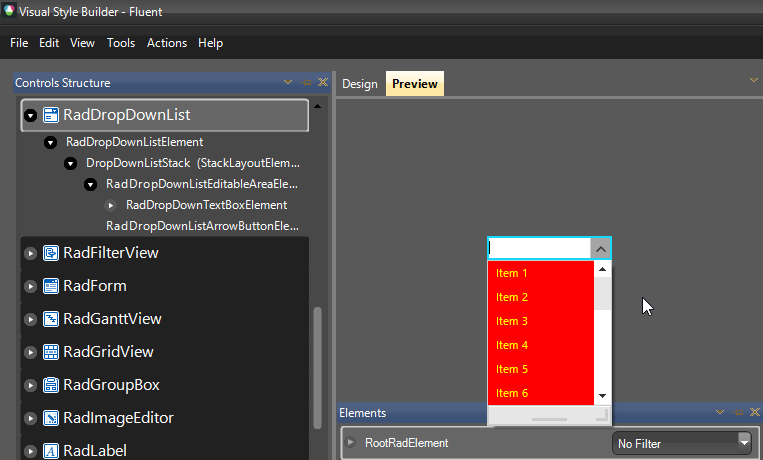Click the RadDropDownList control icon
763x460 pixels.
point(50,116)
